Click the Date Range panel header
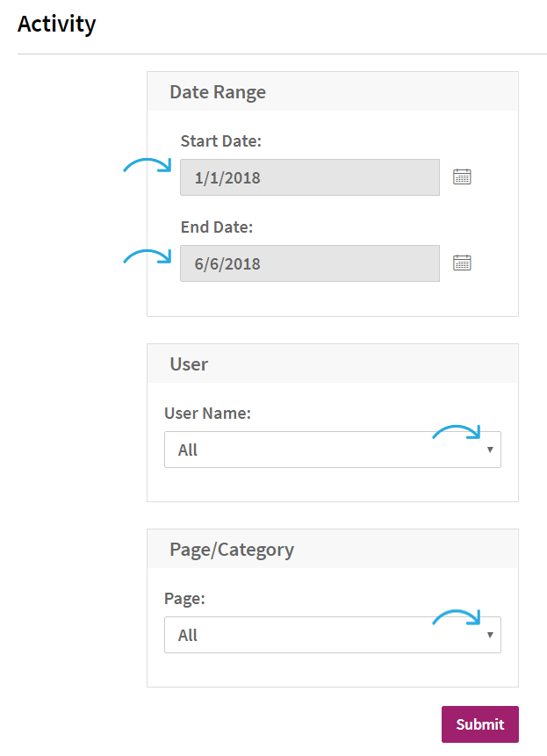This screenshot has height=756, width=547. (x=333, y=91)
